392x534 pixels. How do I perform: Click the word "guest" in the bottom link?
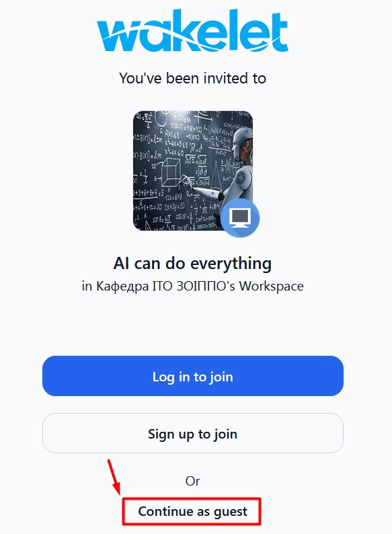pos(231,512)
